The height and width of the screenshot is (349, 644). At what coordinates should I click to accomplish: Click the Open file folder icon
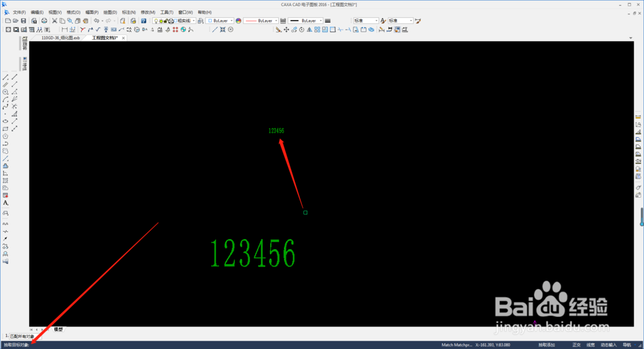[x=15, y=21]
